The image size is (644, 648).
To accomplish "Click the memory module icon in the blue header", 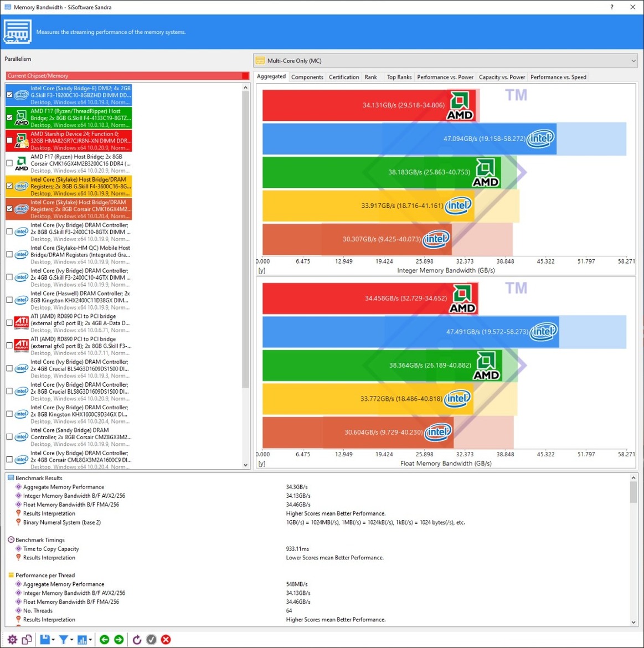I will [x=17, y=32].
